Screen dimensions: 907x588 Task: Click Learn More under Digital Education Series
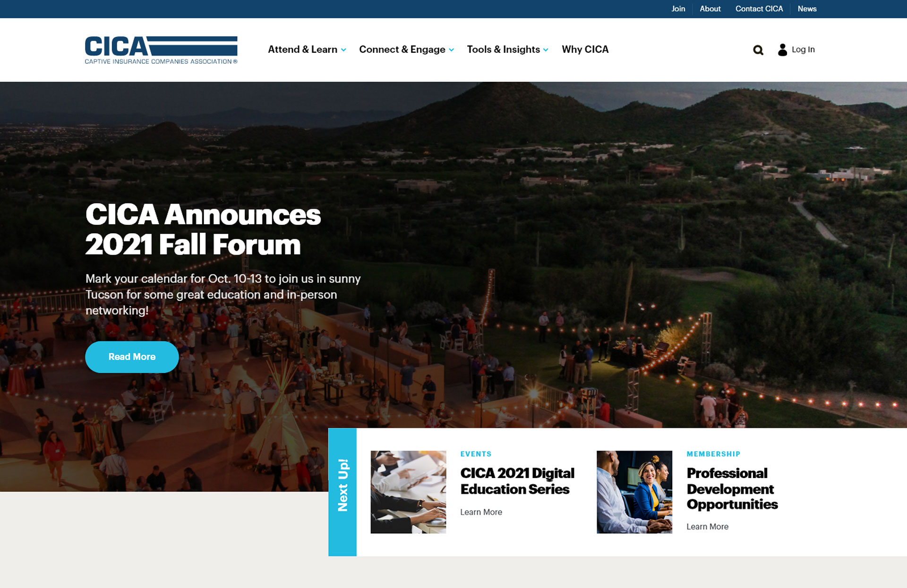coord(481,512)
